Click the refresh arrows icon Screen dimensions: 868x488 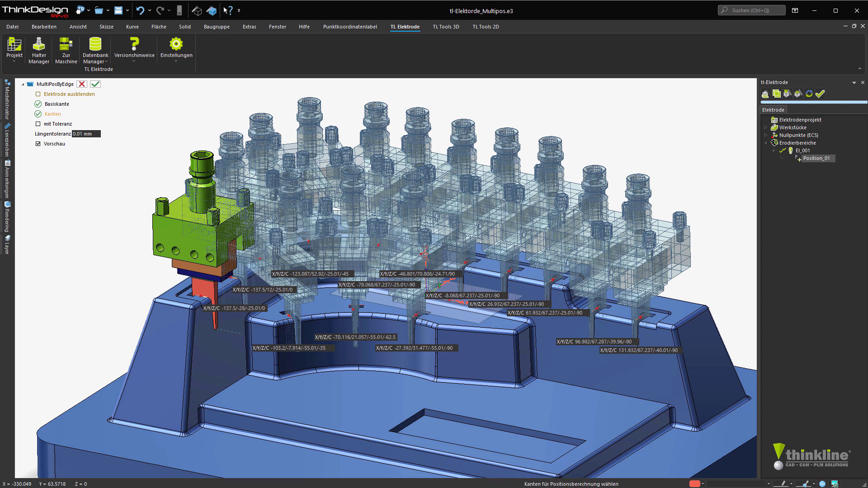pos(809,94)
